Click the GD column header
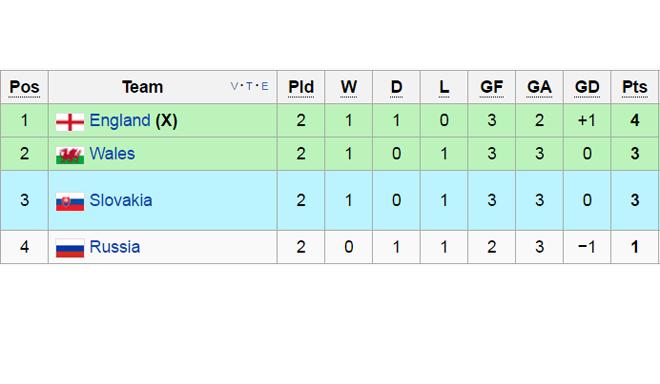 (587, 87)
